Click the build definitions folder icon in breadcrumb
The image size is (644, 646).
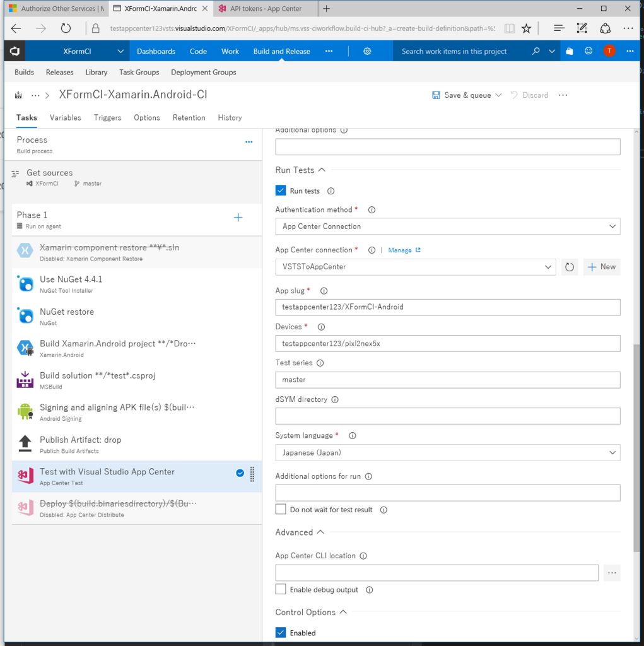(x=18, y=95)
